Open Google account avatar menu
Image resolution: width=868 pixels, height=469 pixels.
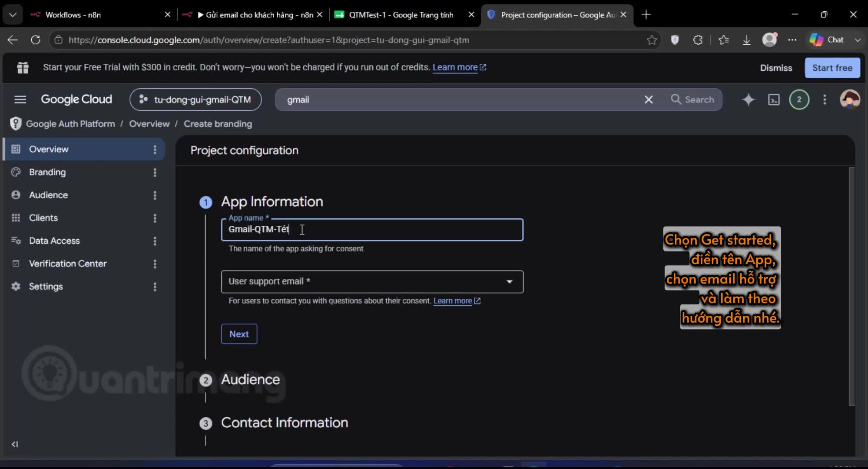tap(850, 99)
